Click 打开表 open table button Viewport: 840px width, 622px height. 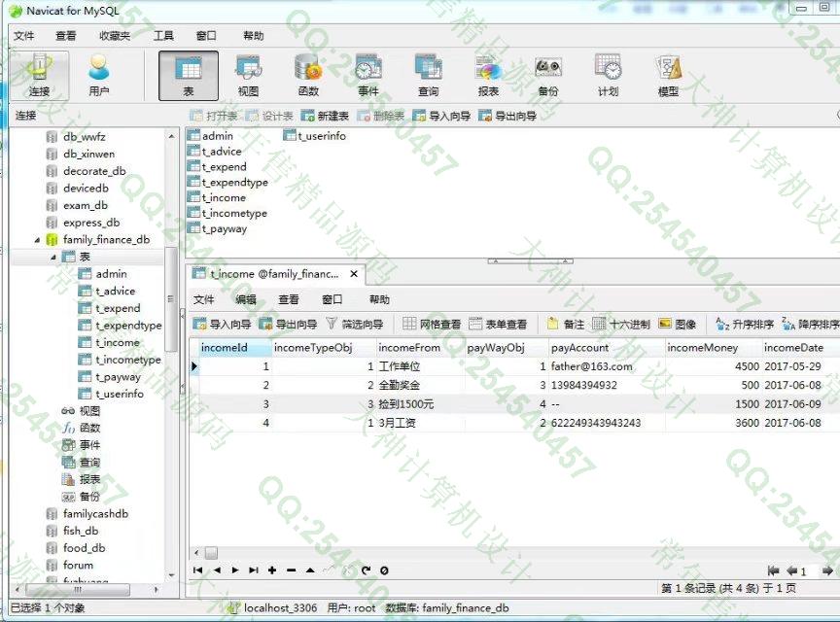pyautogui.click(x=214, y=116)
